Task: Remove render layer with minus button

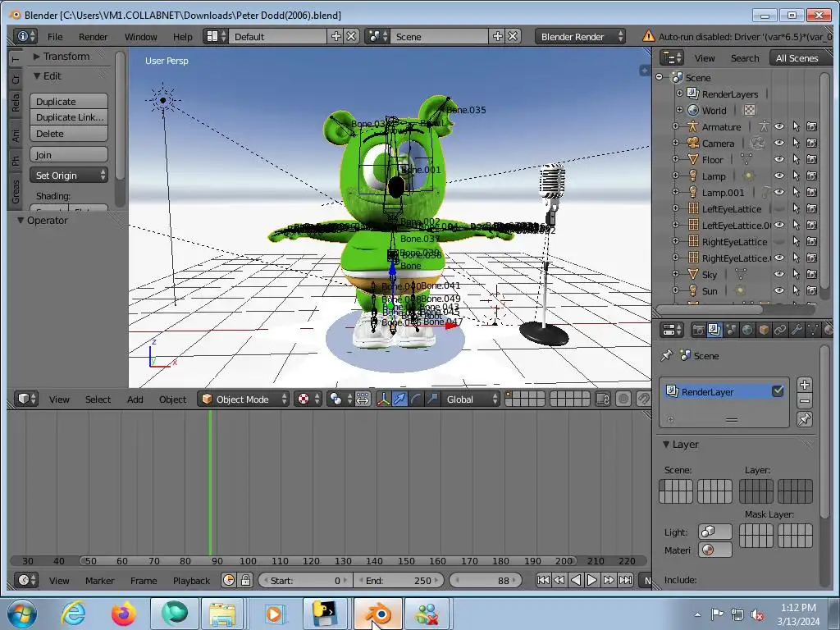Action: point(804,400)
